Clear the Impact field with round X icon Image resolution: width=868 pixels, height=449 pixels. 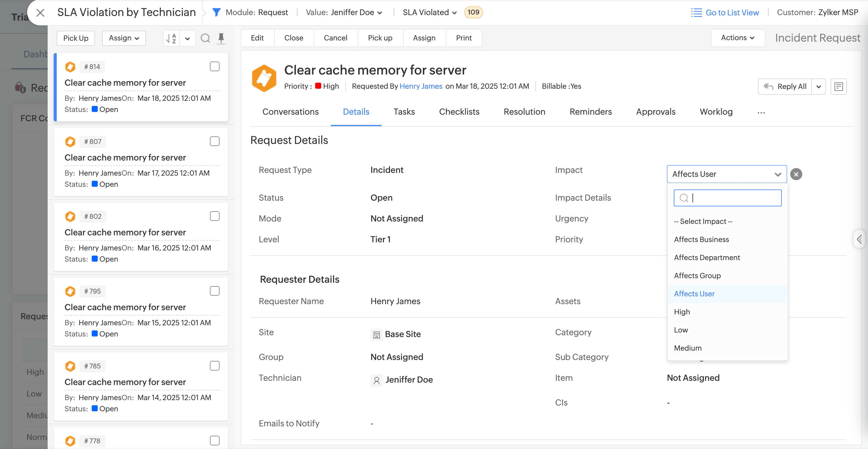pos(796,174)
